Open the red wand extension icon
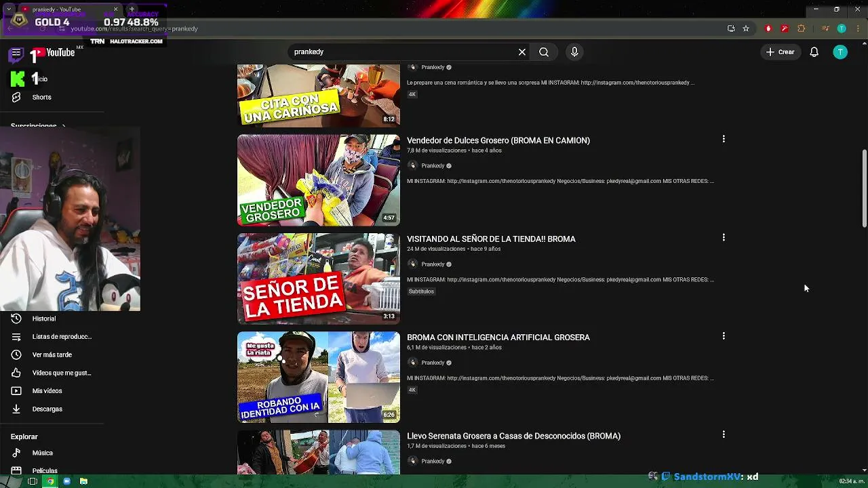The height and width of the screenshot is (488, 868). point(785,28)
